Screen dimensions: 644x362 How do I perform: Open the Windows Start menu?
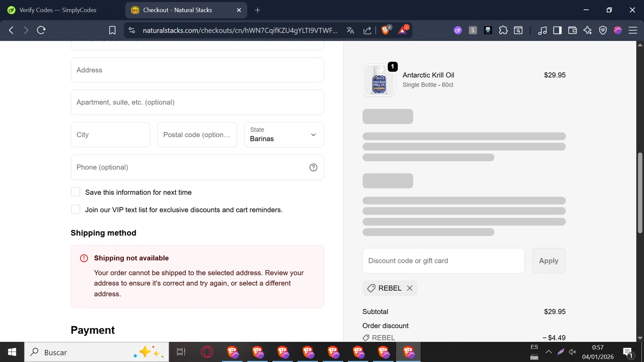coord(12,352)
